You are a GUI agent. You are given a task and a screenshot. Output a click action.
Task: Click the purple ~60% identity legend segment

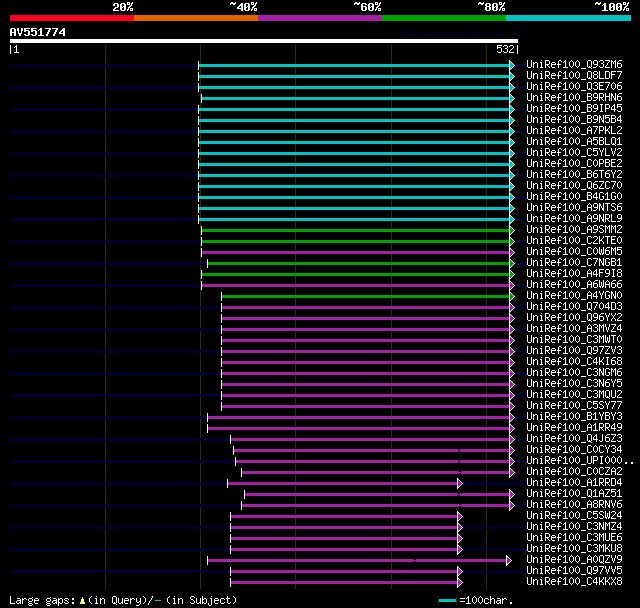pos(320,18)
